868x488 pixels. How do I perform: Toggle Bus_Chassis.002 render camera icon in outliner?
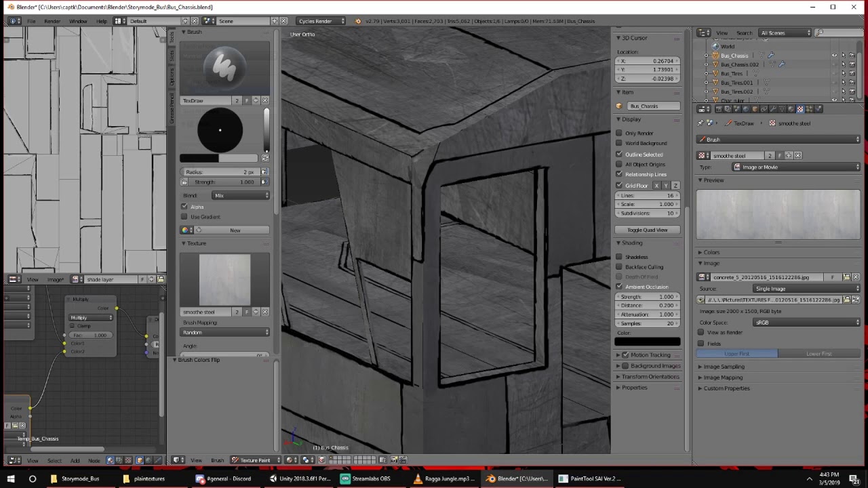852,64
